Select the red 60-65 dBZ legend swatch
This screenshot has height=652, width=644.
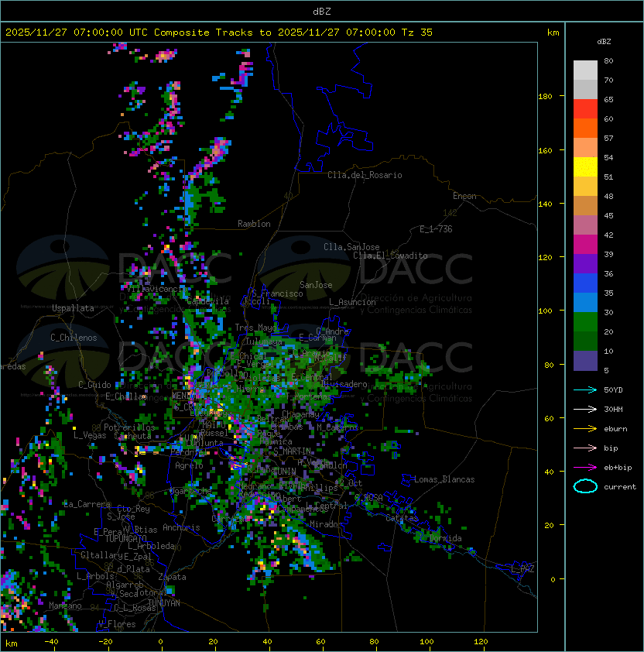point(585,109)
